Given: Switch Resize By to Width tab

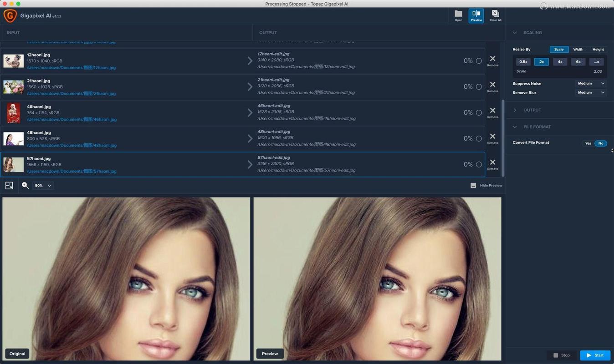Looking at the screenshot, I should coord(578,49).
